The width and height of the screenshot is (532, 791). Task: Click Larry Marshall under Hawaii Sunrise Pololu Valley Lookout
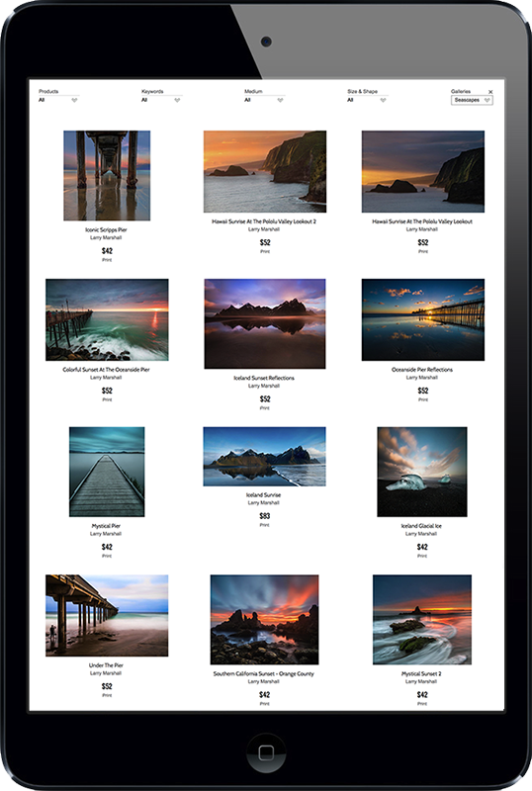point(422,229)
